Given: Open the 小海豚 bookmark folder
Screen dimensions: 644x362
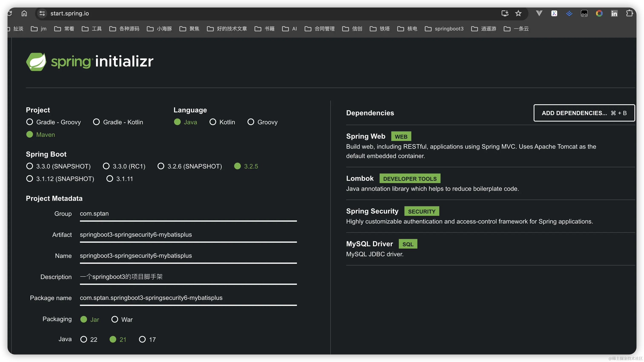Looking at the screenshot, I should tap(159, 29).
